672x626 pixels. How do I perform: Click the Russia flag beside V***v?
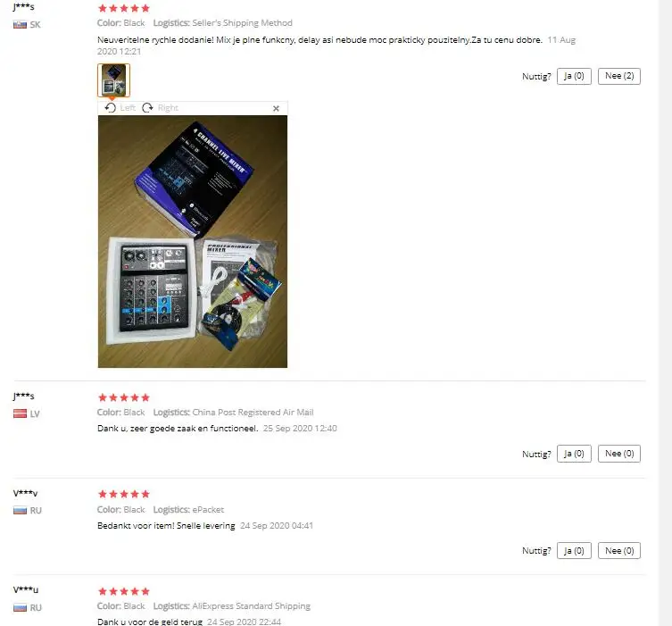click(x=20, y=511)
